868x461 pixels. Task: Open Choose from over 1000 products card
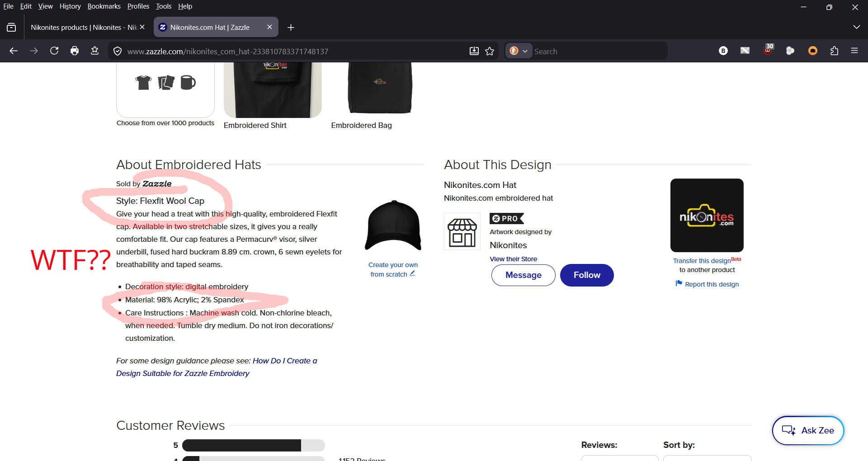(x=165, y=90)
